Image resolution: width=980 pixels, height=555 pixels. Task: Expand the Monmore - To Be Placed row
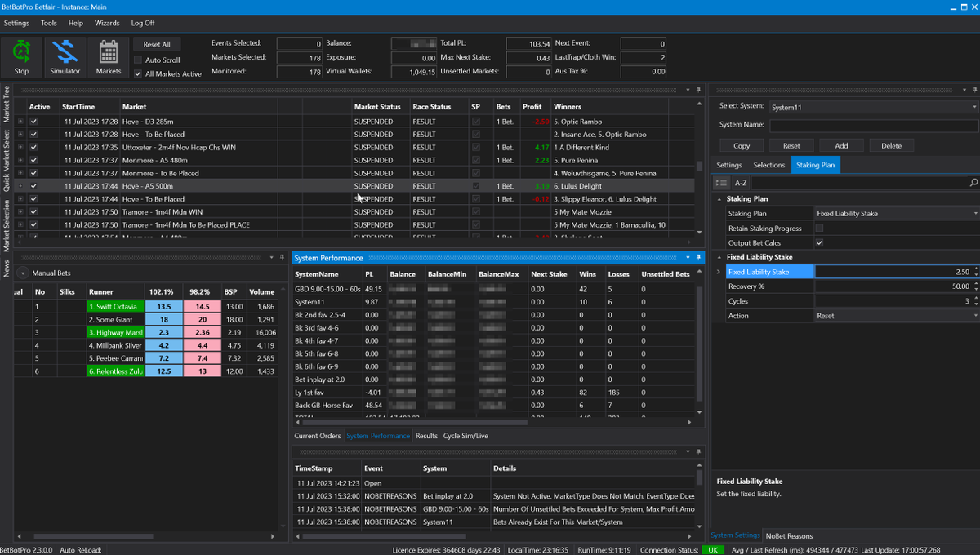20,173
